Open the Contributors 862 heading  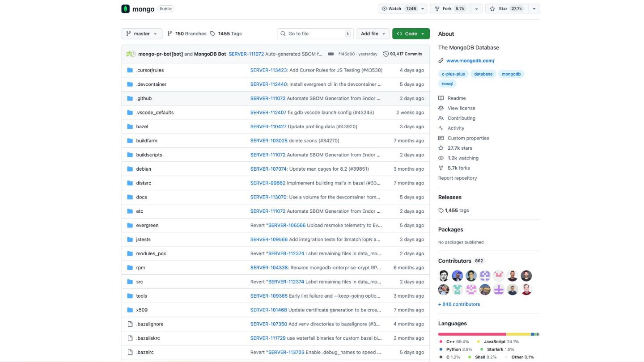pyautogui.click(x=462, y=261)
